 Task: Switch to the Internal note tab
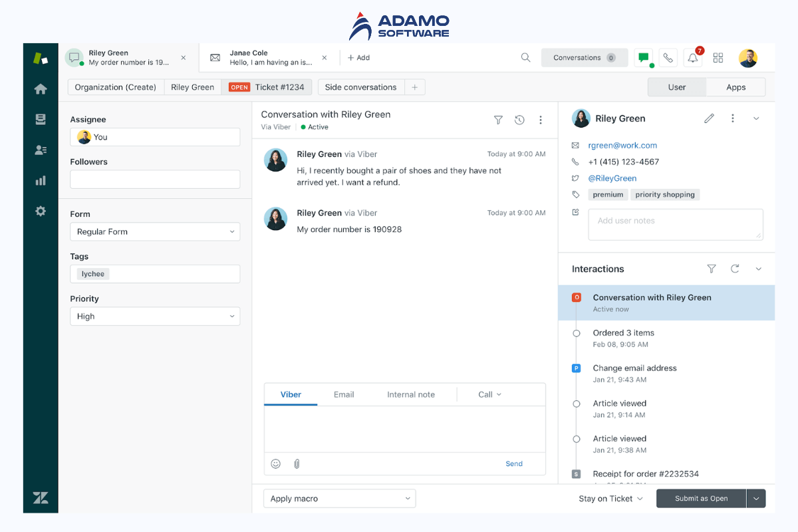pyautogui.click(x=410, y=394)
